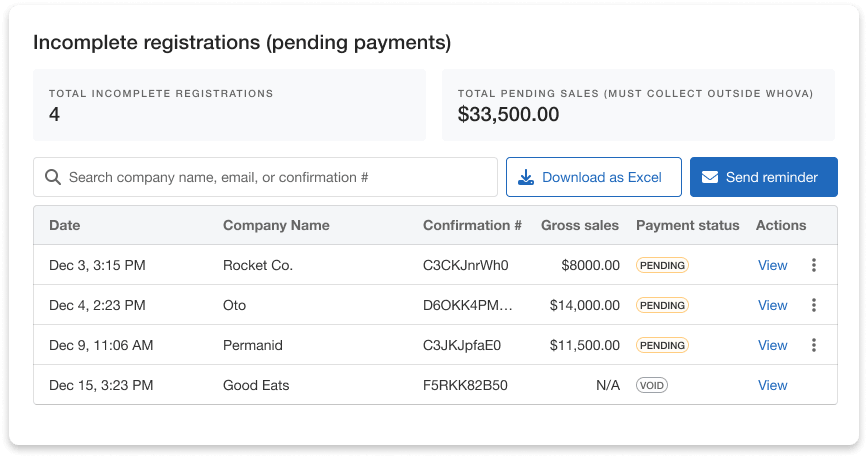Select truncated confirmation number D6OKK4PM
The height and width of the screenshot is (458, 868).
pyautogui.click(x=468, y=305)
